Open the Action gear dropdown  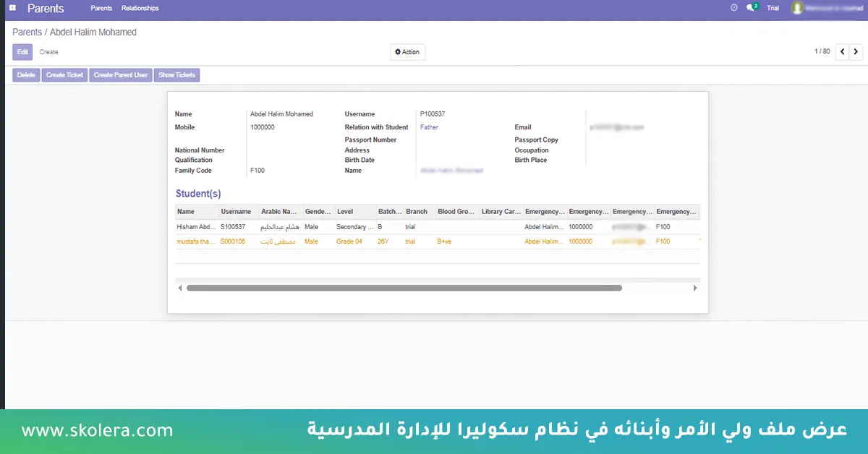408,52
